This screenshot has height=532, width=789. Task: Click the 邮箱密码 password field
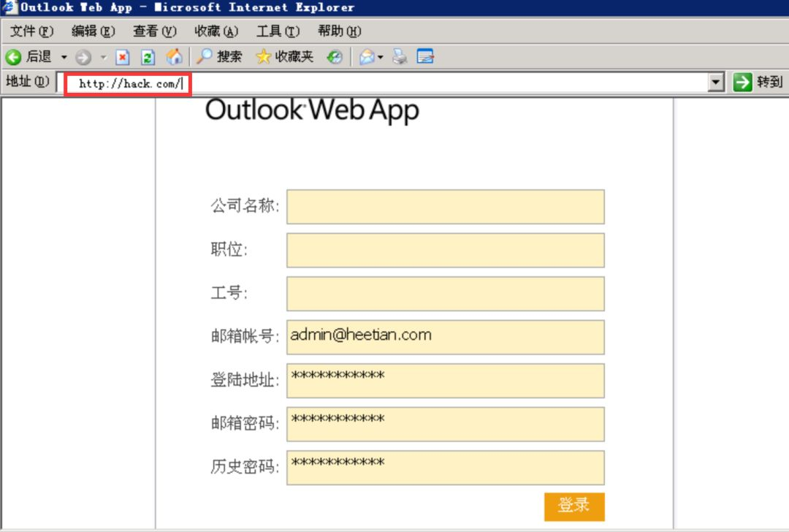pyautogui.click(x=446, y=425)
